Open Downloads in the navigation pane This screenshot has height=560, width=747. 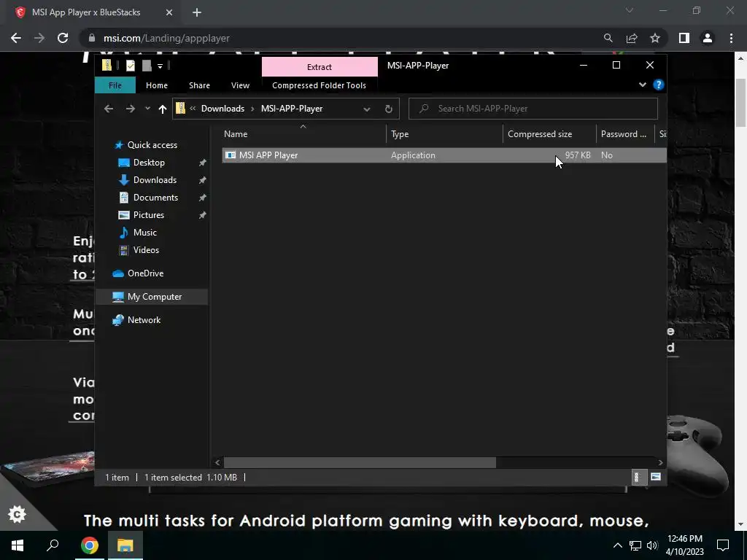click(x=155, y=180)
